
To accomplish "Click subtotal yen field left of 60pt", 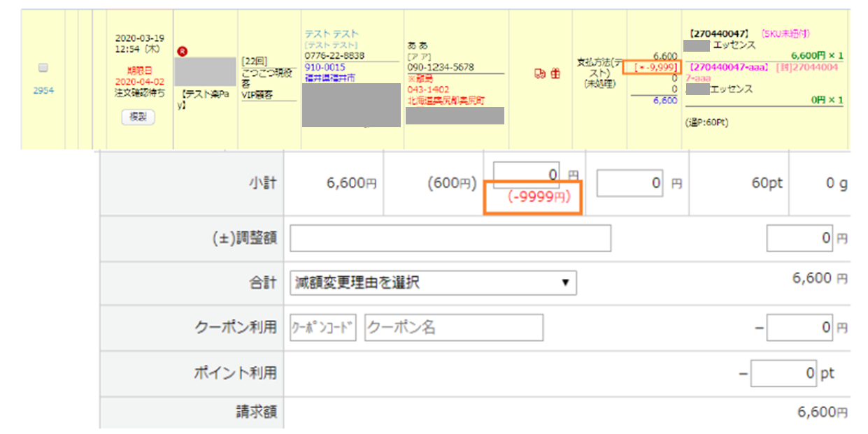I will pos(629,183).
